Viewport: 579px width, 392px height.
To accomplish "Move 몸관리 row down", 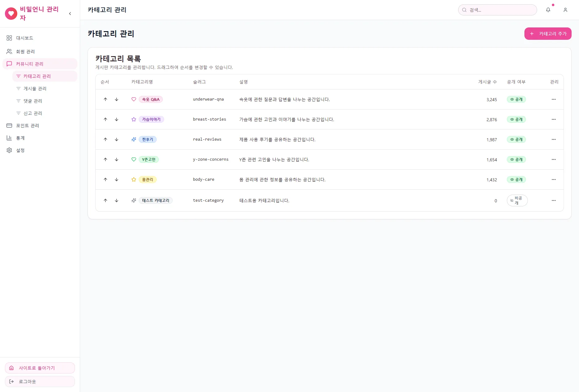I will click(117, 179).
